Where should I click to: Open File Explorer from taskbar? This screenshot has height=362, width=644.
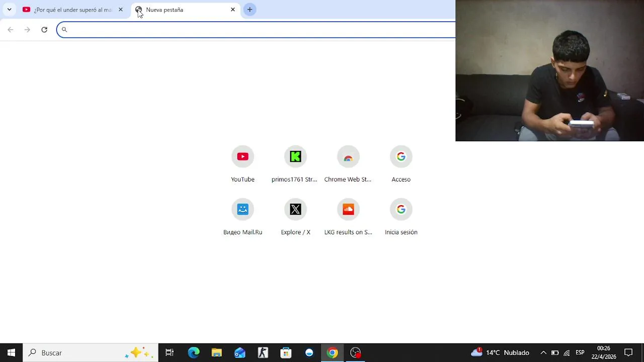(217, 352)
